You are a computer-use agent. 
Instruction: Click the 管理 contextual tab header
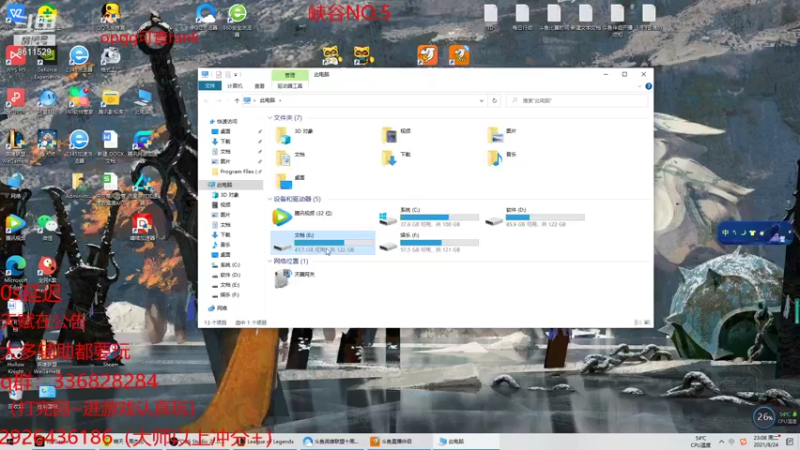pyautogui.click(x=290, y=75)
